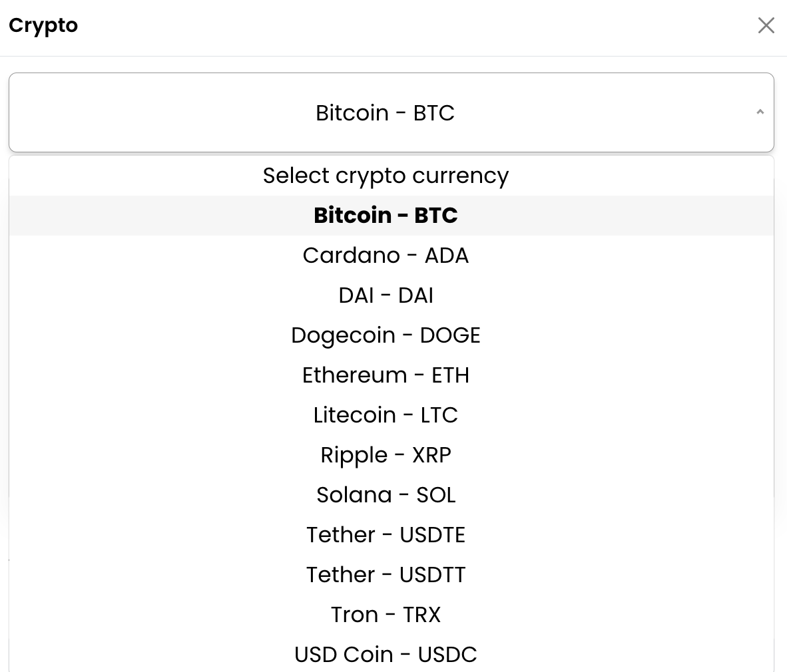The height and width of the screenshot is (672, 787).
Task: Pick Litecoin - LTC option
Action: click(x=386, y=415)
